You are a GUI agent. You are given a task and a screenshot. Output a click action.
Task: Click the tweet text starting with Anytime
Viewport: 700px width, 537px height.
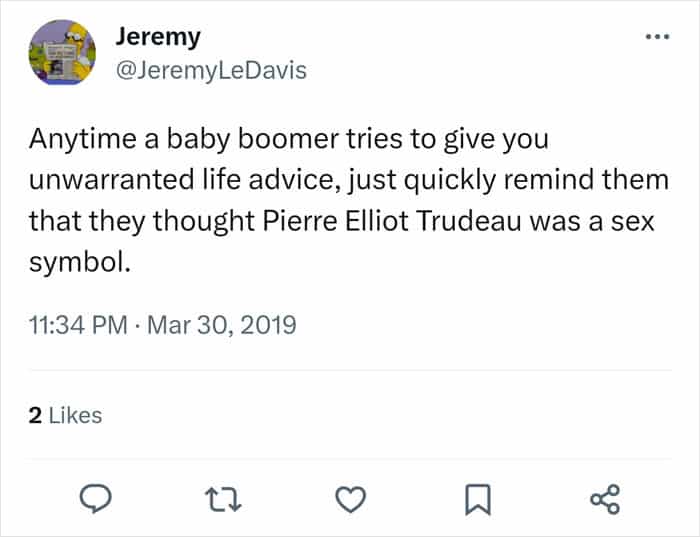[349, 200]
